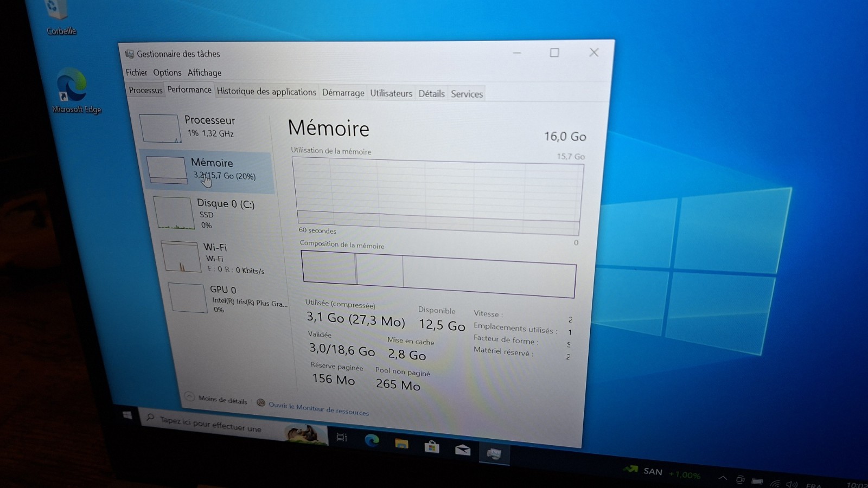The image size is (868, 488).
Task: Click the volume speaker tray icon
Action: (x=792, y=484)
